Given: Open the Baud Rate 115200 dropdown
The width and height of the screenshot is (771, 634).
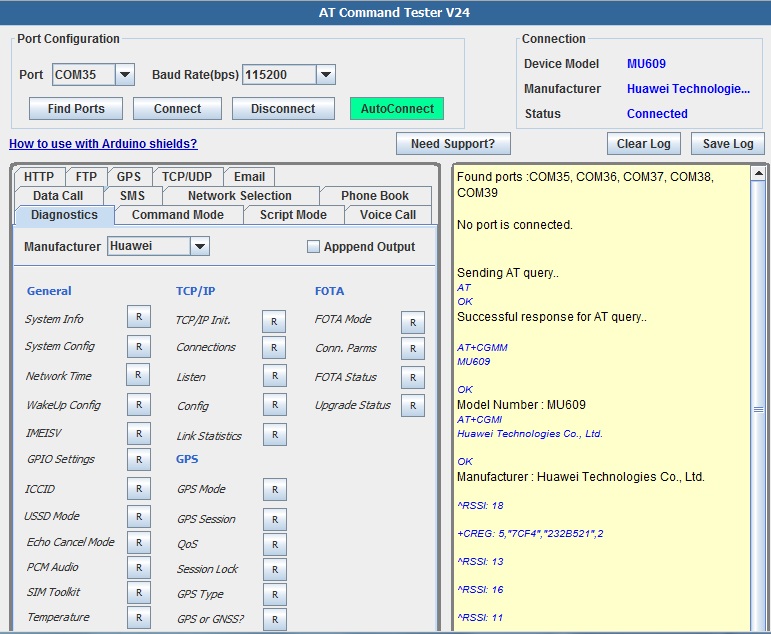Looking at the screenshot, I should 326,75.
